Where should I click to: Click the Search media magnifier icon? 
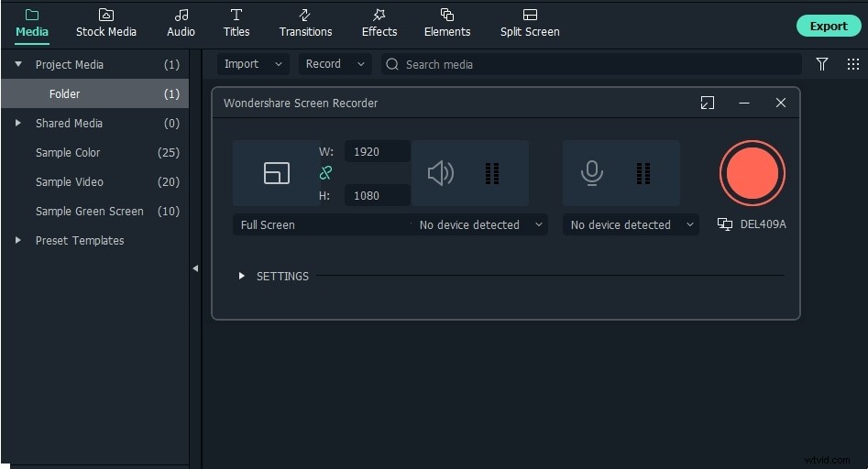pyautogui.click(x=392, y=64)
